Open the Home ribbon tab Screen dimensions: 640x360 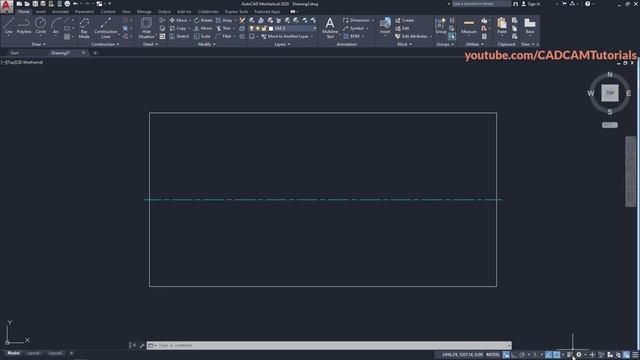pos(24,12)
